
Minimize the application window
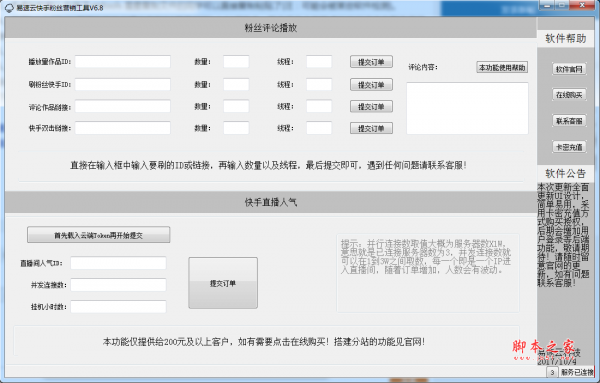point(548,5)
